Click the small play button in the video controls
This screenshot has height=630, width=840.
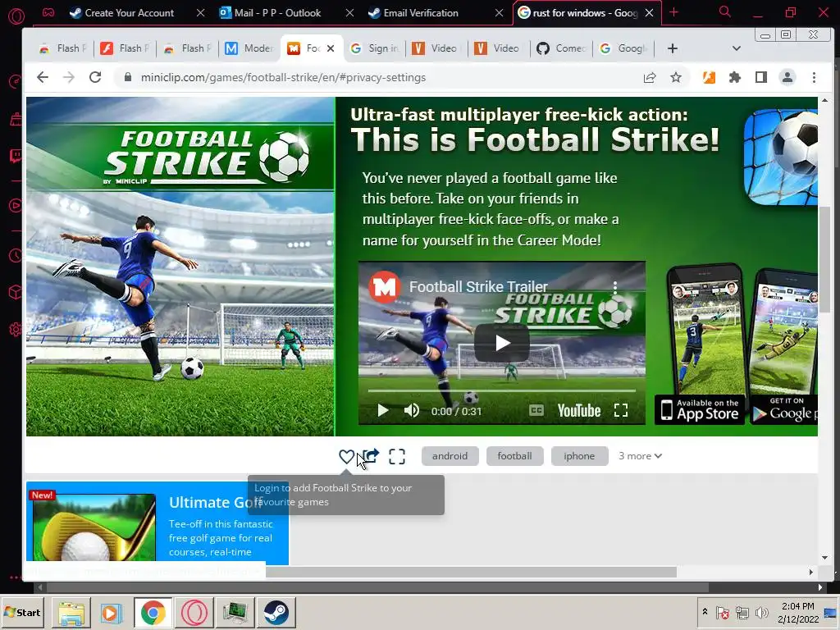382,411
